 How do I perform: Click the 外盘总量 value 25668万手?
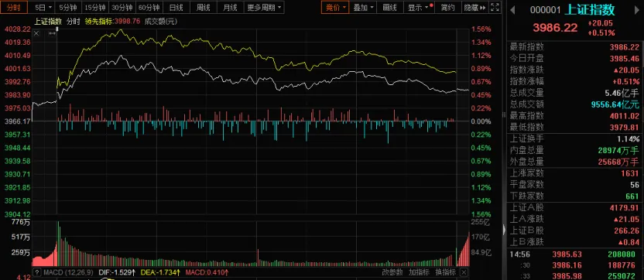(x=618, y=162)
